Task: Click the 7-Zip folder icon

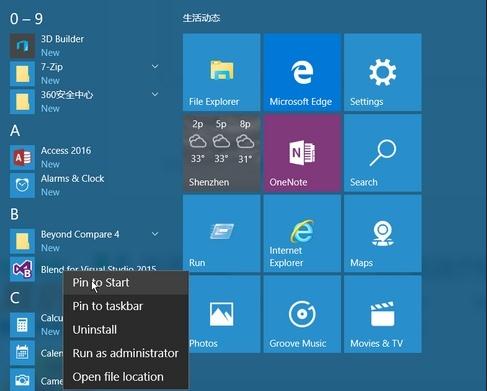Action: (x=22, y=74)
